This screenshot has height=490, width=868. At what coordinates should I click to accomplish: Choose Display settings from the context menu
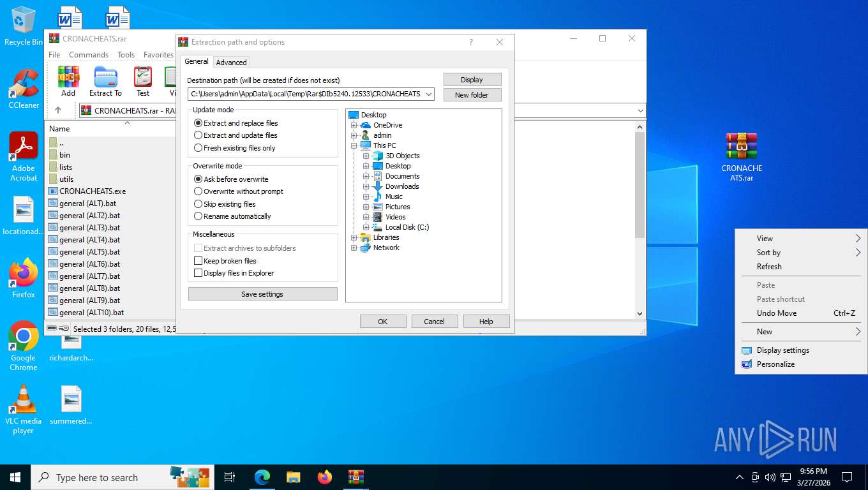(801, 350)
